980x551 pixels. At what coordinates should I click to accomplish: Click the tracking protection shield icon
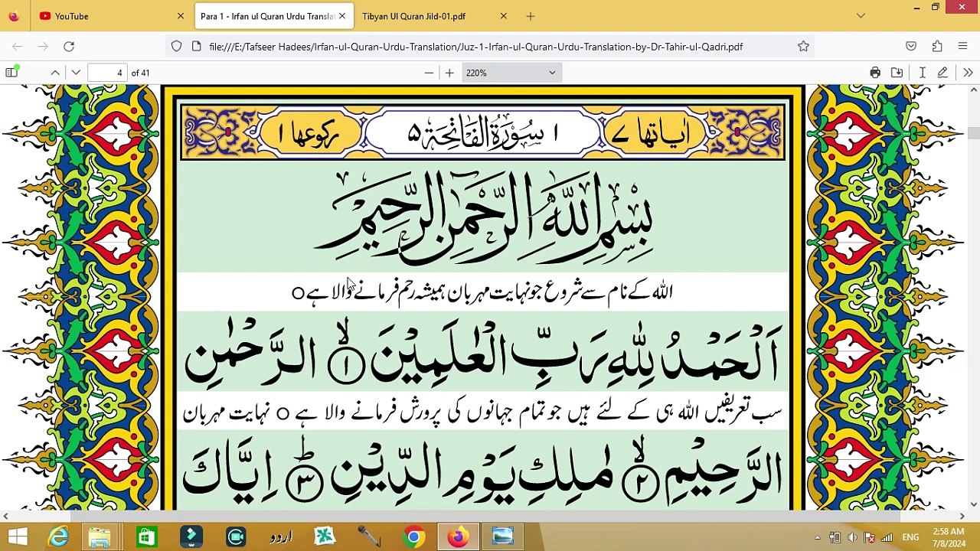point(177,47)
